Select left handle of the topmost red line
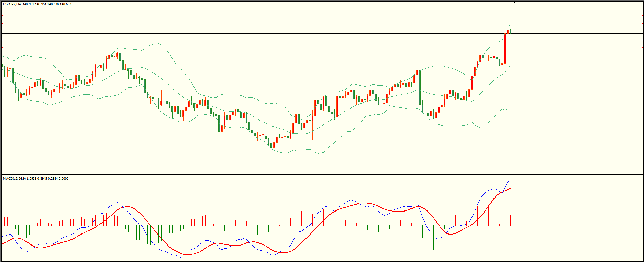Viewport: 644px width, 262px height. [x=2, y=16]
